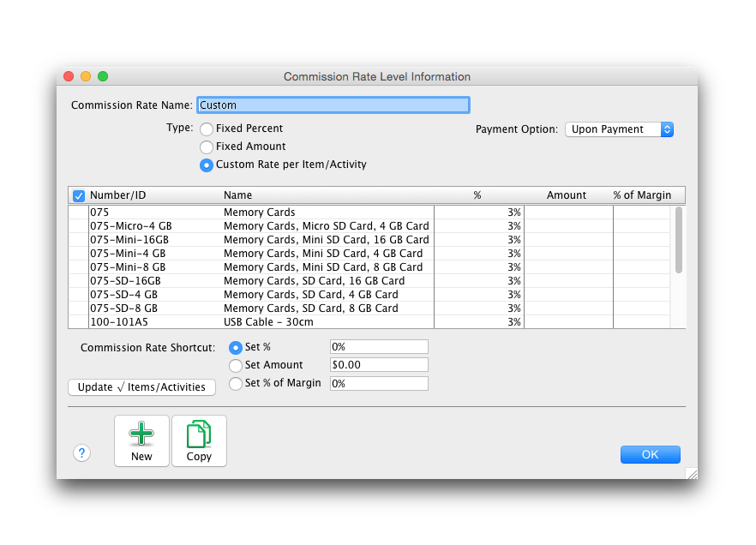Open the Payment Option dropdown

coord(619,129)
